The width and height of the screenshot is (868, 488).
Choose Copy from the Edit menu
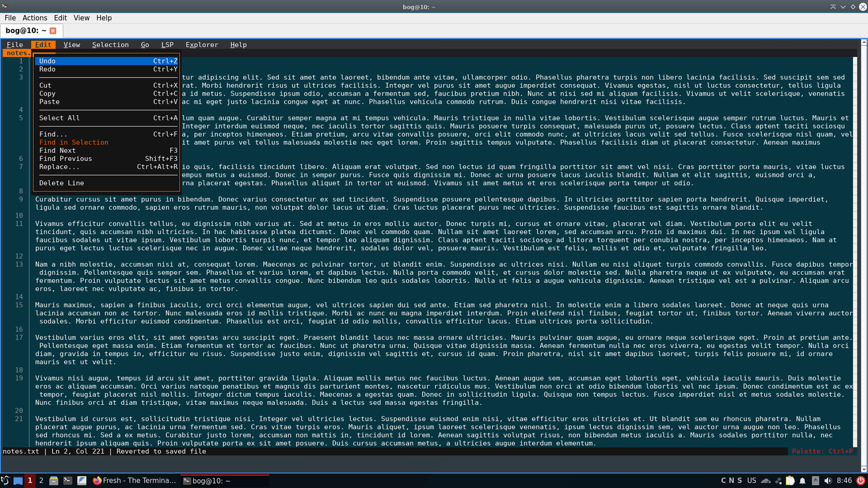point(107,93)
